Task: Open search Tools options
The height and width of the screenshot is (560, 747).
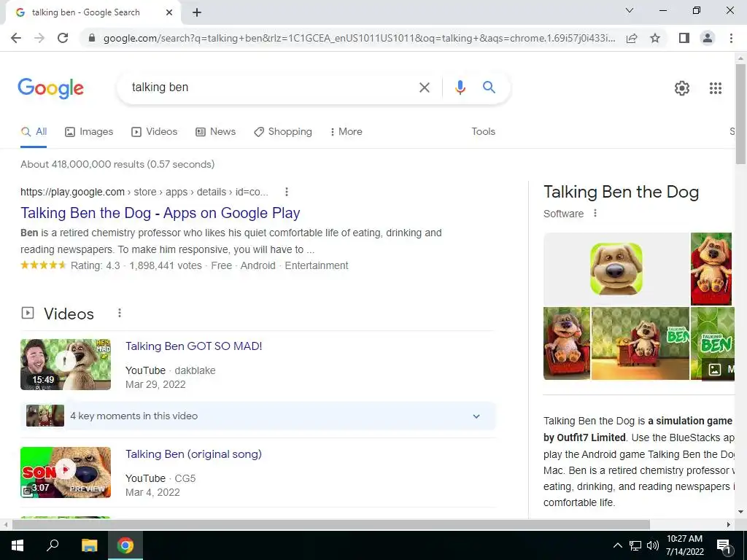Action: tap(483, 132)
